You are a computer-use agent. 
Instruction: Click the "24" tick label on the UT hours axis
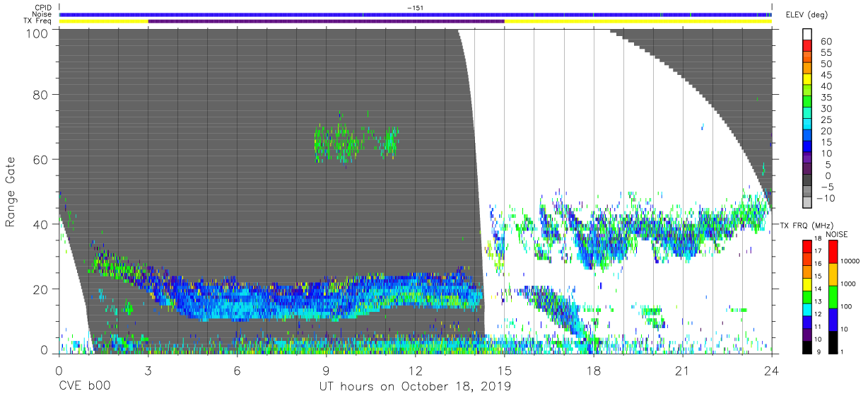pos(771,370)
